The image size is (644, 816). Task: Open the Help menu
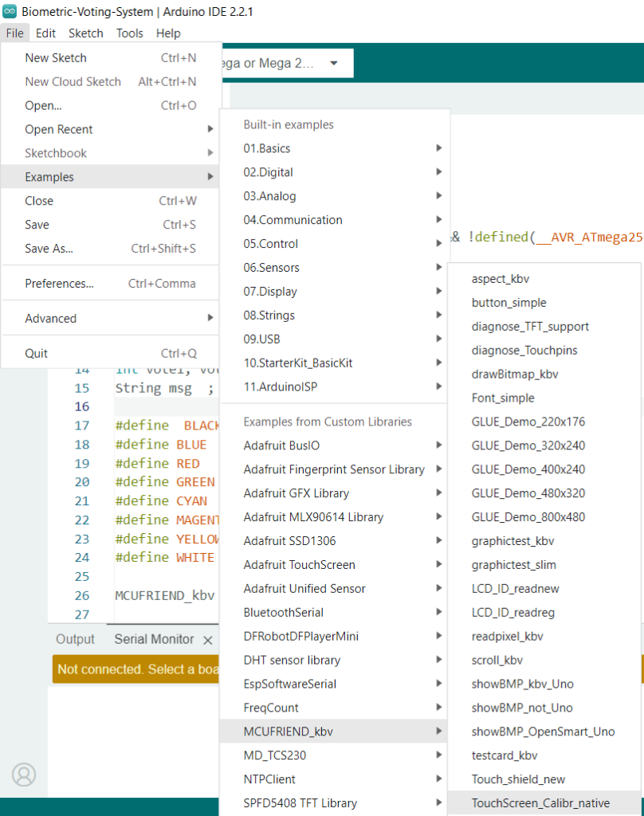(x=168, y=33)
